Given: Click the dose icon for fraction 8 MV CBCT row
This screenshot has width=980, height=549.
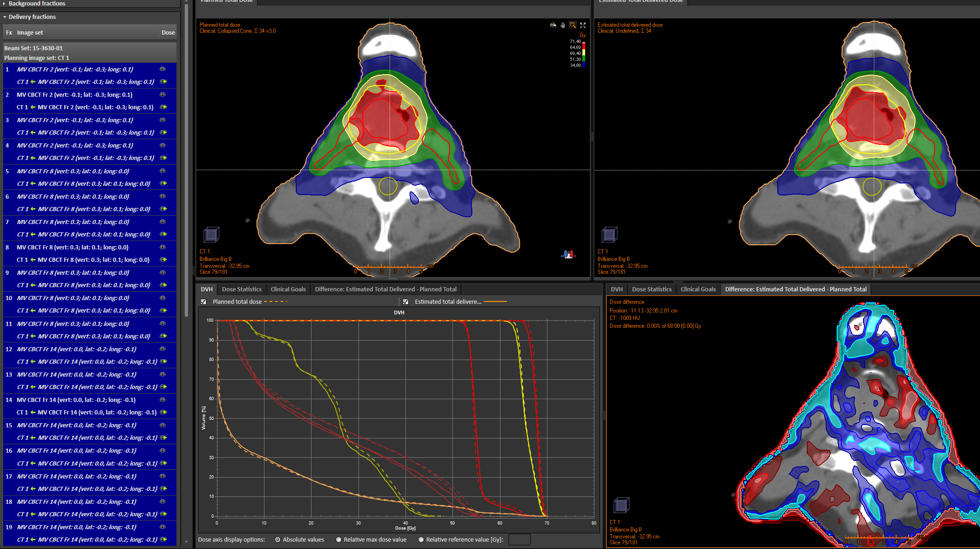Looking at the screenshot, I should point(163,247).
